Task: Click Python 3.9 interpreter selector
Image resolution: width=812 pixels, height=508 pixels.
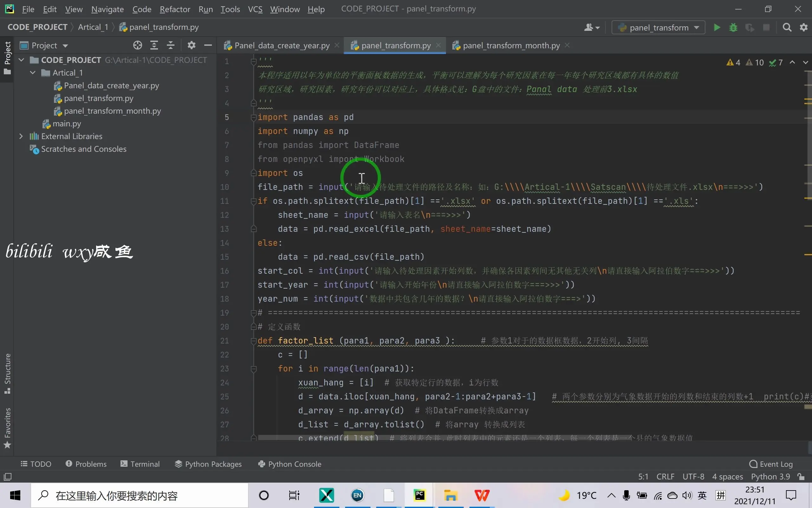Action: pos(770,477)
